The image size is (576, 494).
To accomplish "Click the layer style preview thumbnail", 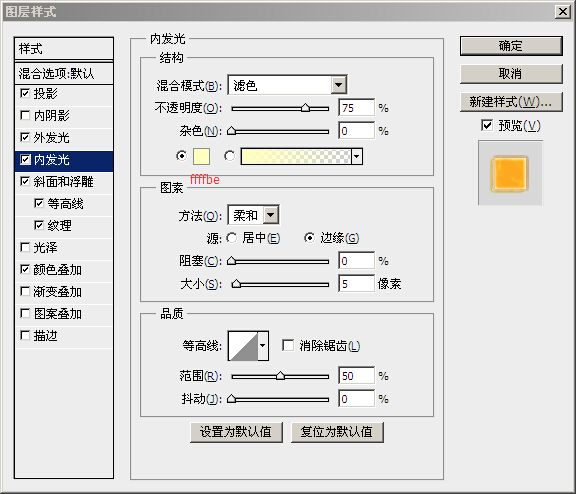I will point(510,173).
